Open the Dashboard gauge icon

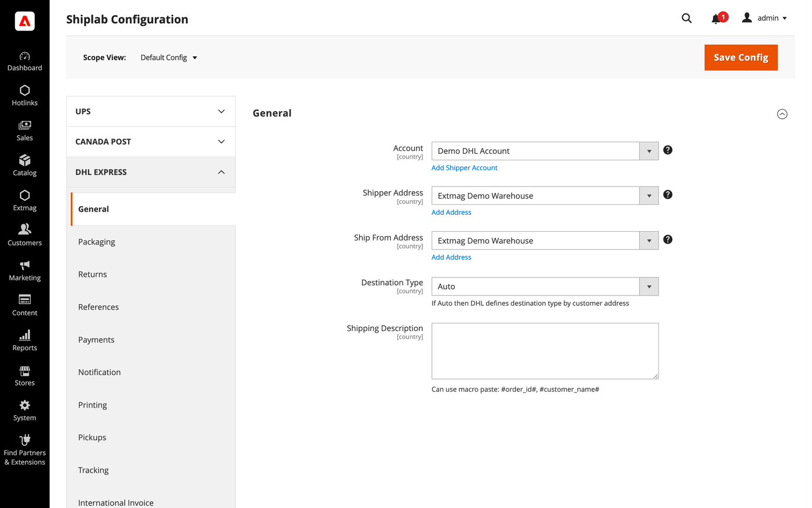(24, 56)
